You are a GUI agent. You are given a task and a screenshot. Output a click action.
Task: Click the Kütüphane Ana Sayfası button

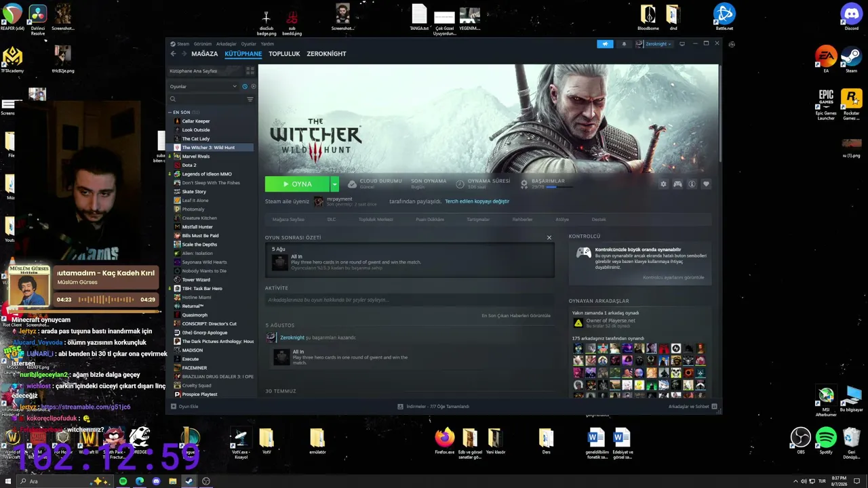[205, 70]
